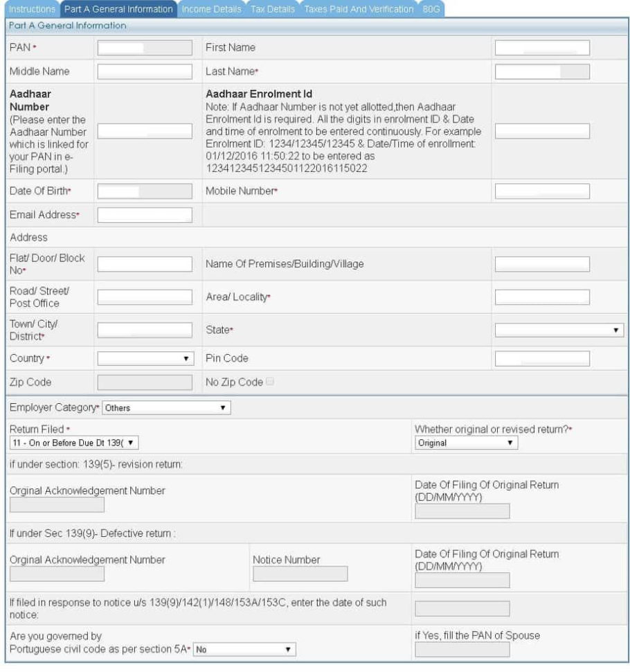Open the Tax Details tab
This screenshot has width=630, height=672.
[x=273, y=10]
